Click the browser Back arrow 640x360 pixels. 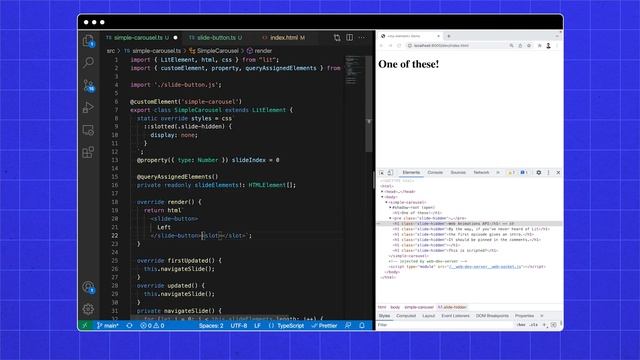click(x=382, y=46)
